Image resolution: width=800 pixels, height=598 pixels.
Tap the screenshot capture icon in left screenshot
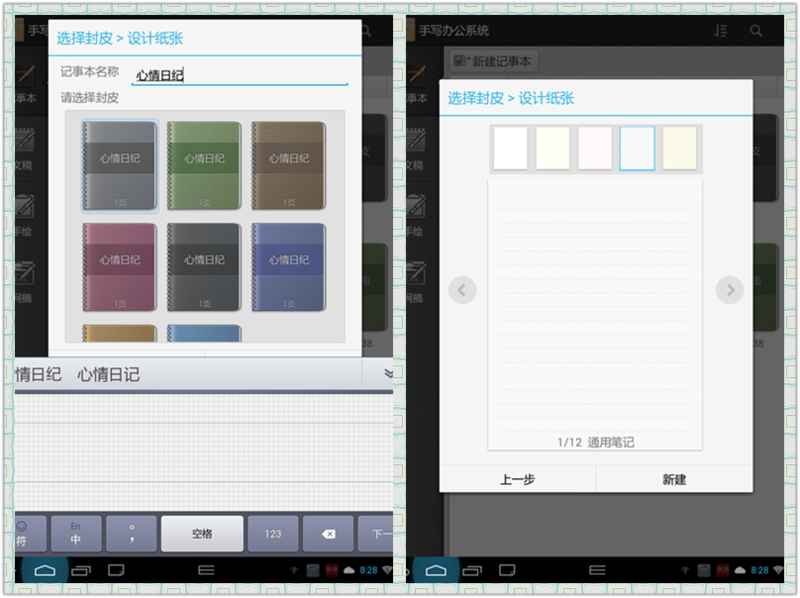116,570
